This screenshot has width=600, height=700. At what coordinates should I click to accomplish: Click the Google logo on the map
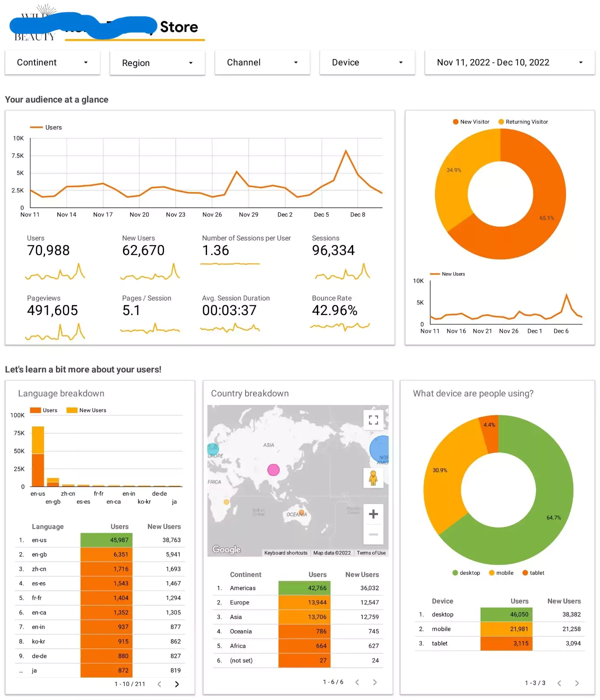(x=227, y=549)
